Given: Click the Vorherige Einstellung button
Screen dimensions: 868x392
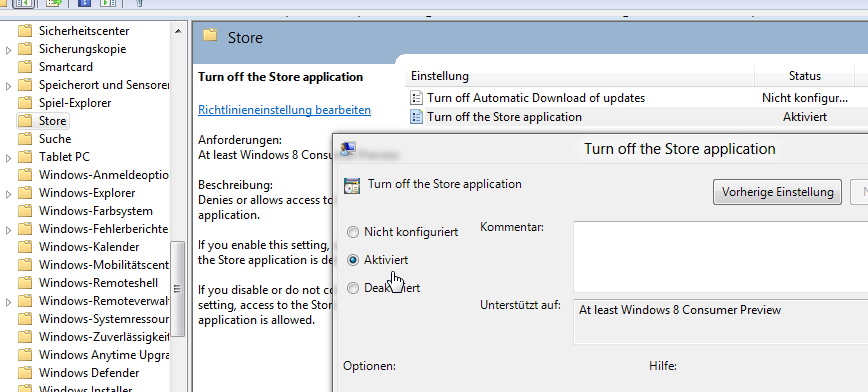Looking at the screenshot, I should tap(777, 192).
